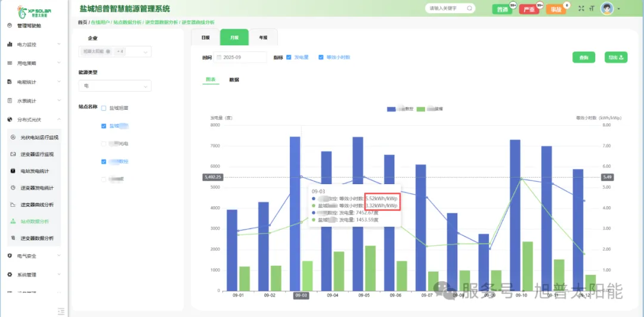Click the 系统管理 gear icon in sidebar
This screenshot has width=644, height=317.
tap(10, 275)
